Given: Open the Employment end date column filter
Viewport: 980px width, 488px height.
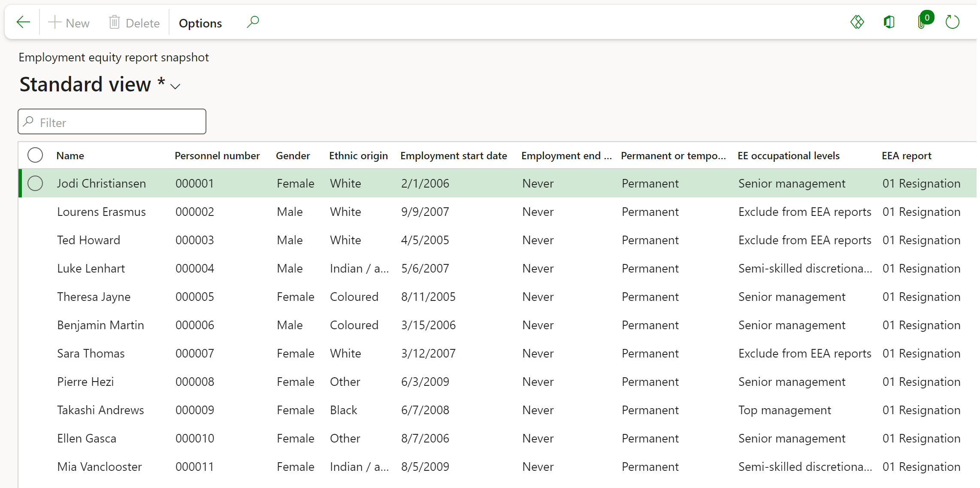Looking at the screenshot, I should (566, 155).
